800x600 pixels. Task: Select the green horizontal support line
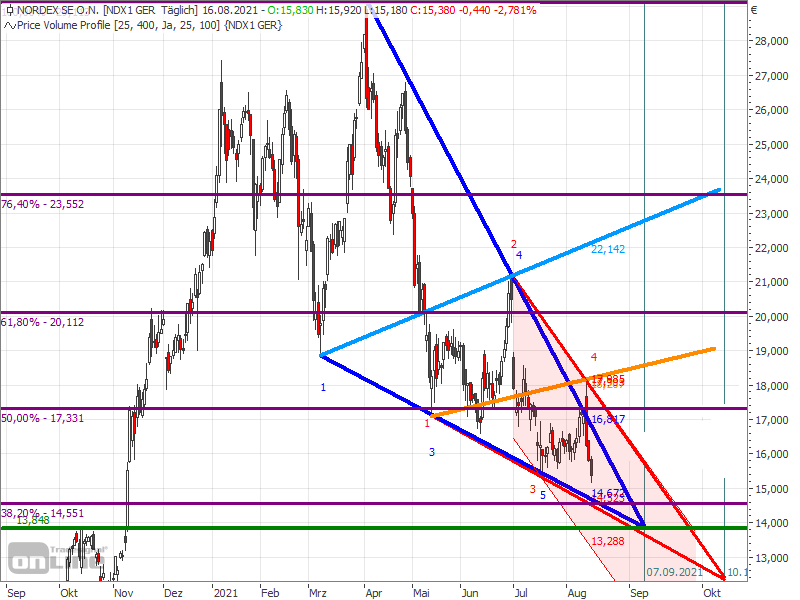373,528
